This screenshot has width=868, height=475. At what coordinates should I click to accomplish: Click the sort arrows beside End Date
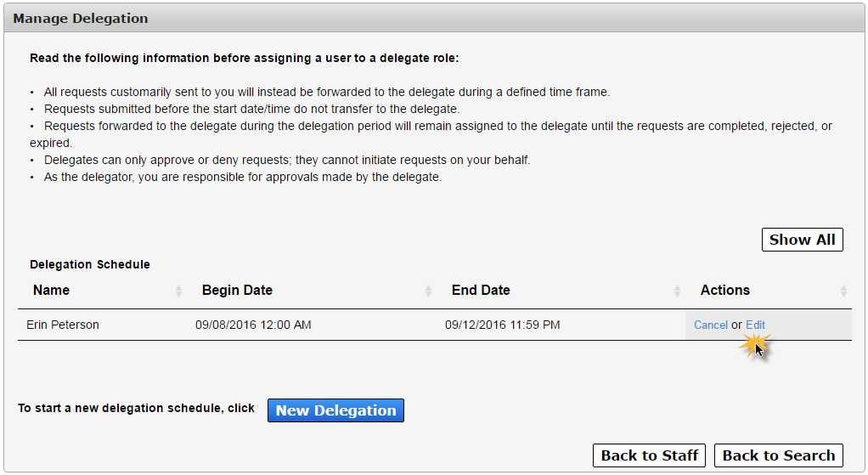[x=677, y=291]
